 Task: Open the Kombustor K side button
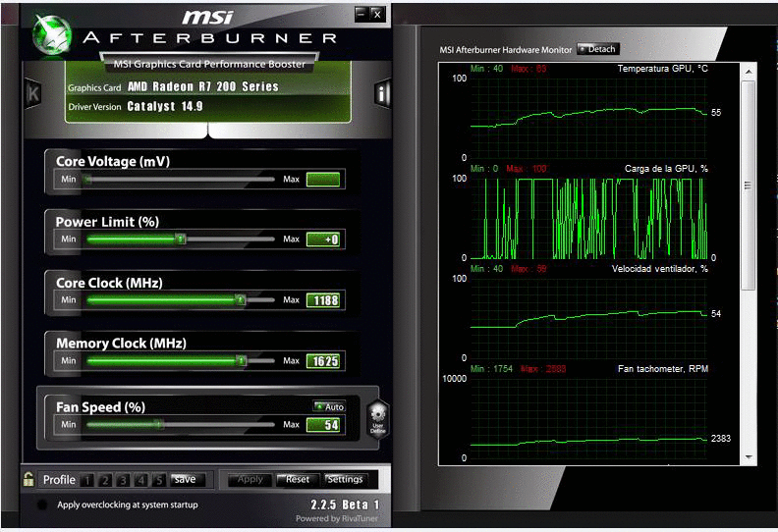33,93
